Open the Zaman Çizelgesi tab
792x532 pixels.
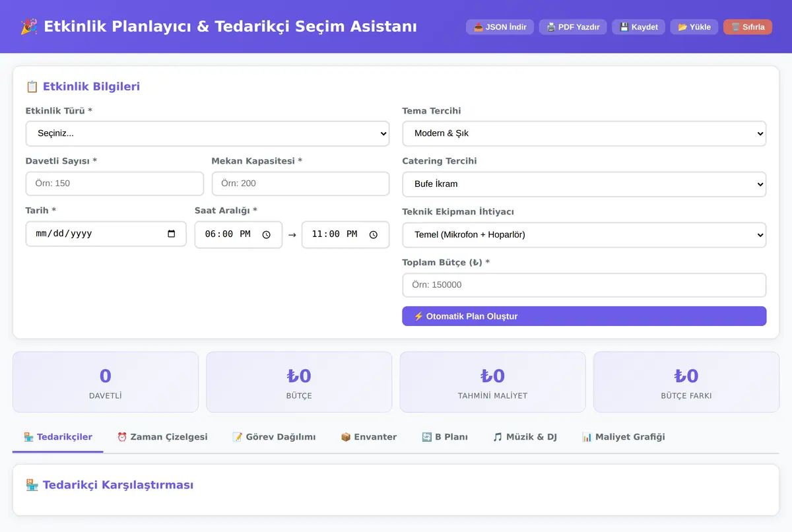(162, 437)
